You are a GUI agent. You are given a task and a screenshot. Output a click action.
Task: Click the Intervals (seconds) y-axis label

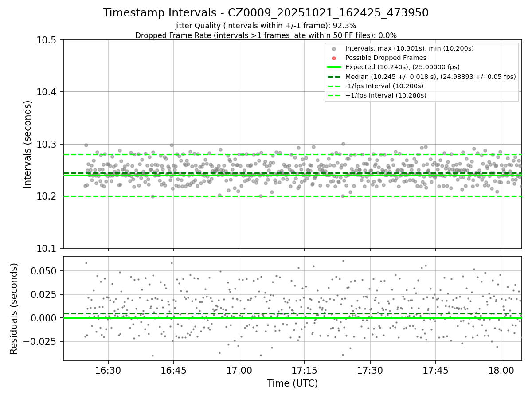click(28, 144)
